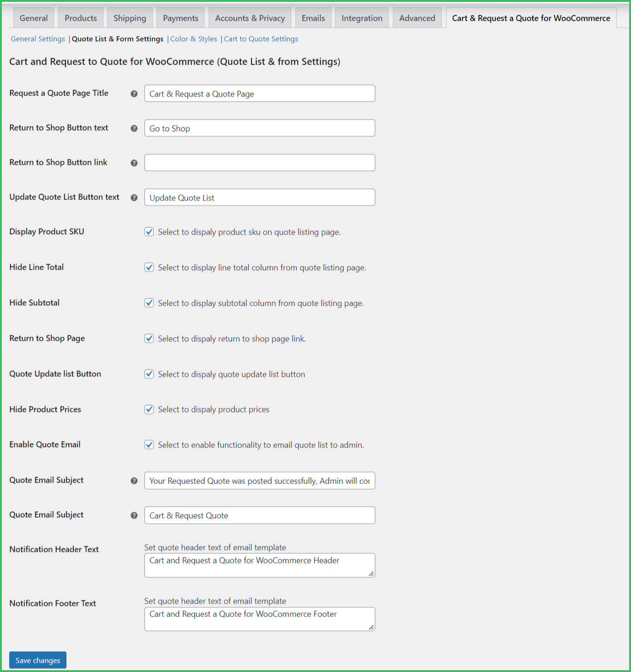
Task: Switch to the Emails tab
Action: pos(313,18)
